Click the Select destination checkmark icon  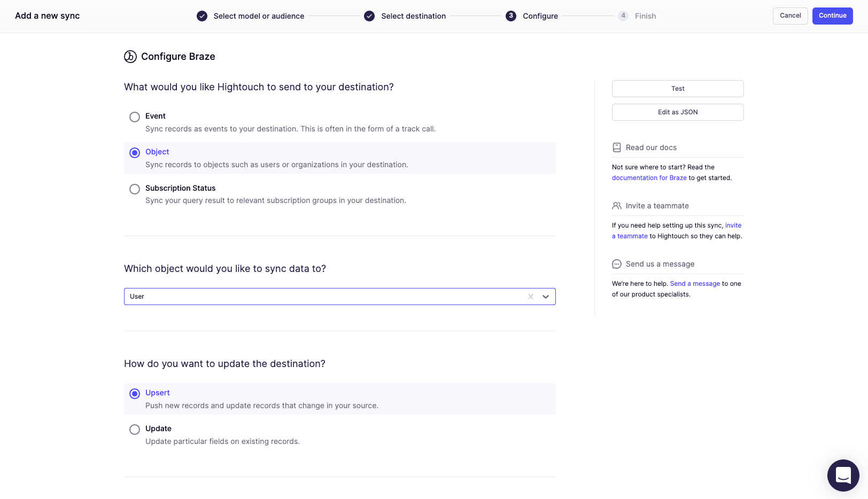pyautogui.click(x=369, y=16)
